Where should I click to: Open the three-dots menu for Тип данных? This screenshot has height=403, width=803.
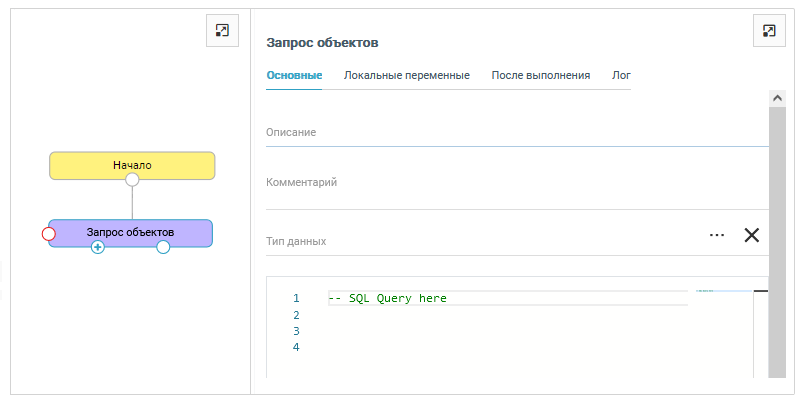(x=716, y=235)
